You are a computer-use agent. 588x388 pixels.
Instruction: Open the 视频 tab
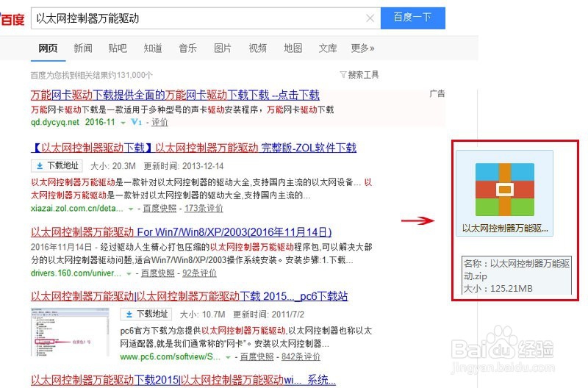(x=258, y=48)
